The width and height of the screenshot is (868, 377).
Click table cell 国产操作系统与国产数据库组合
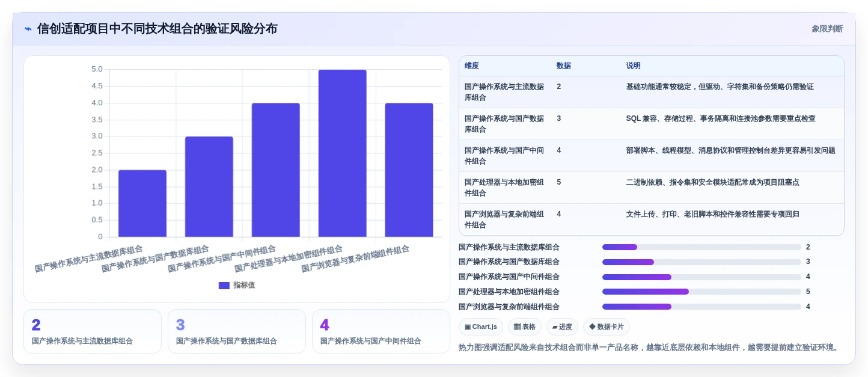(504, 124)
